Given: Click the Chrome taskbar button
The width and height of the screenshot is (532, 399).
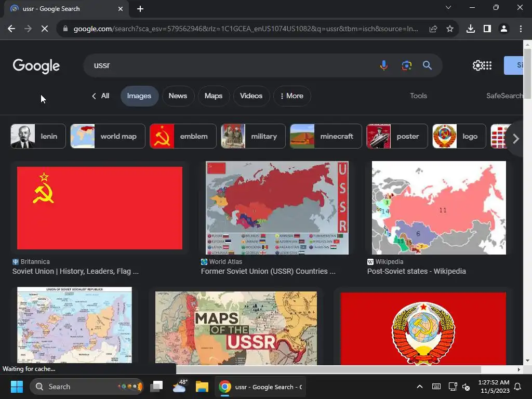Looking at the screenshot, I should pos(260,387).
